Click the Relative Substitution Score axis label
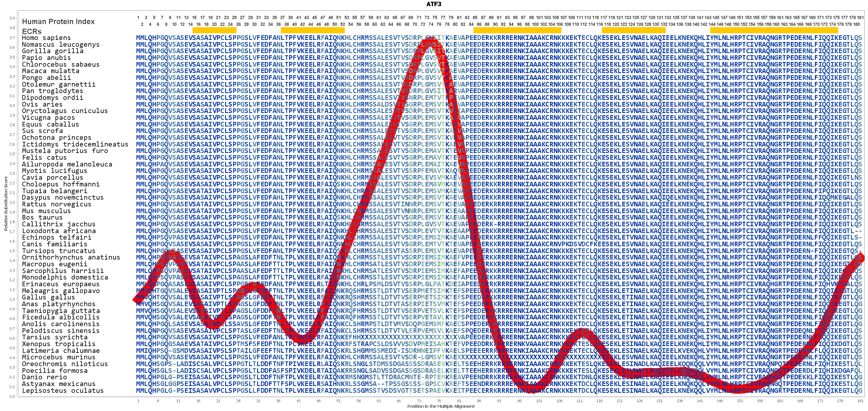This screenshot has height=411, width=868. [x=6, y=204]
